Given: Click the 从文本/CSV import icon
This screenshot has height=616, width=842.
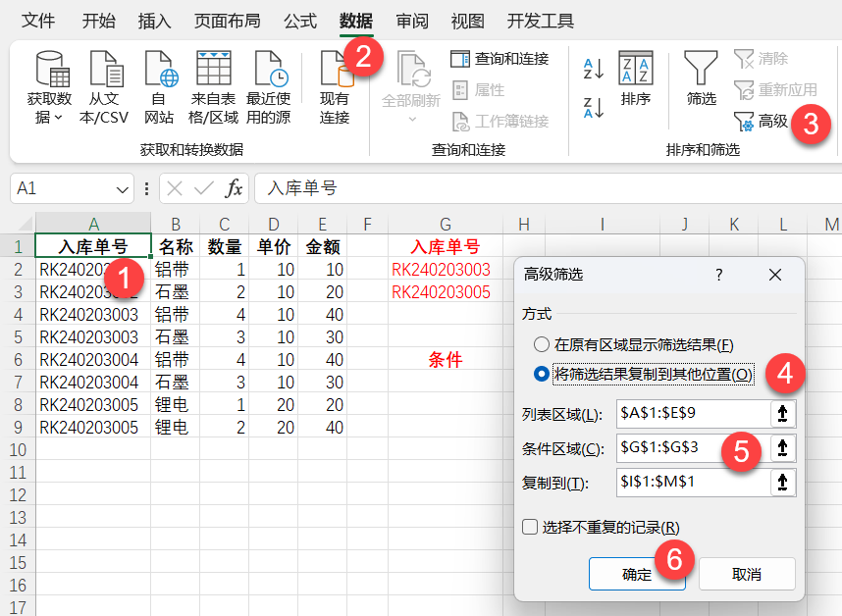Looking at the screenshot, I should tap(104, 71).
